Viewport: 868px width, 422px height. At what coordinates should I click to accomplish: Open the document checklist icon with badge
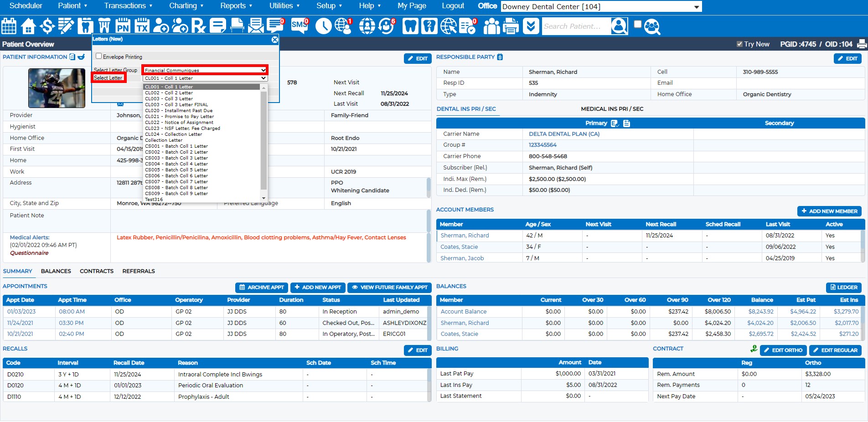[468, 26]
